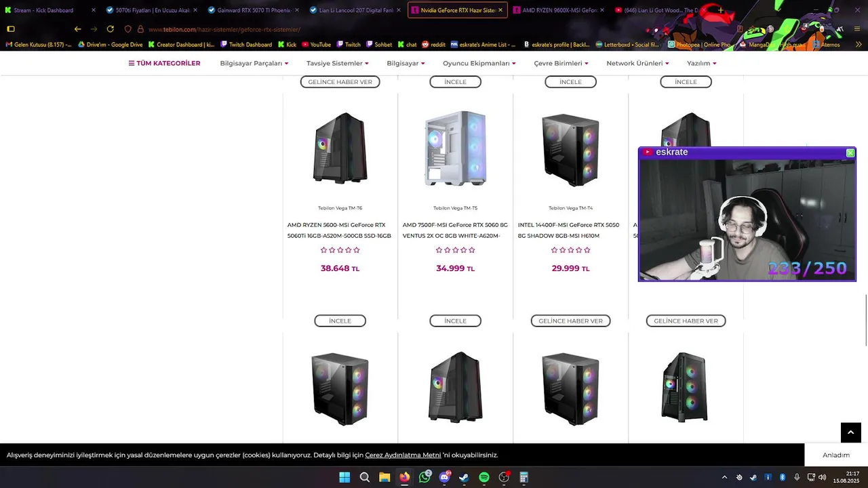This screenshot has height=488, width=868.
Task: Open WhatsApp from the taskbar
Action: [x=425, y=477]
